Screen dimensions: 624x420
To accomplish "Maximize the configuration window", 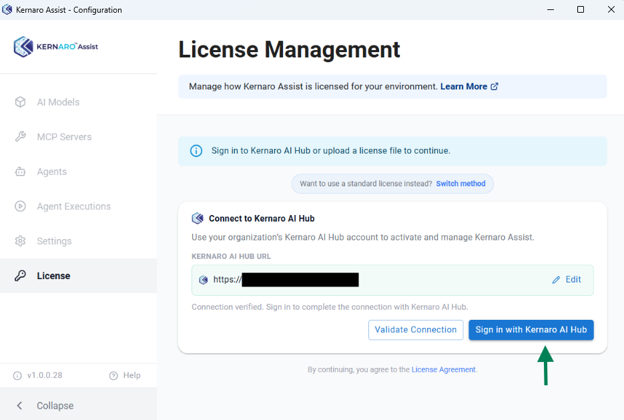I will 581,10.
